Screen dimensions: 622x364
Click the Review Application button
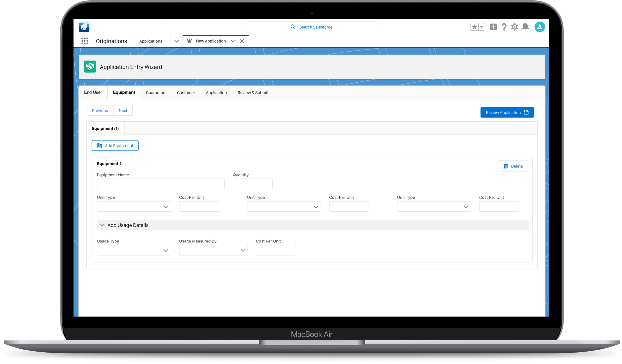click(x=507, y=112)
